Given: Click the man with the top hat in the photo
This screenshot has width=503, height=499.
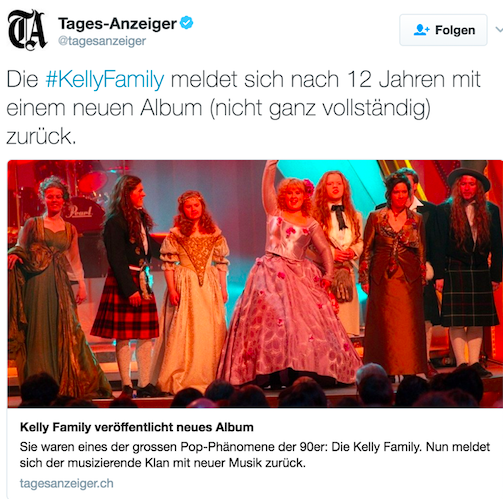Looking at the screenshot, I should pyautogui.click(x=468, y=263).
